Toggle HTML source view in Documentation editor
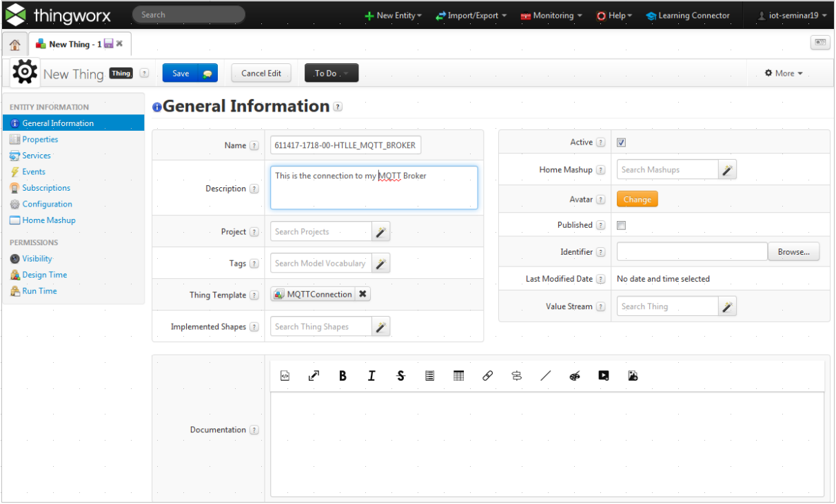Viewport: 836px width, 504px height. 285,376
